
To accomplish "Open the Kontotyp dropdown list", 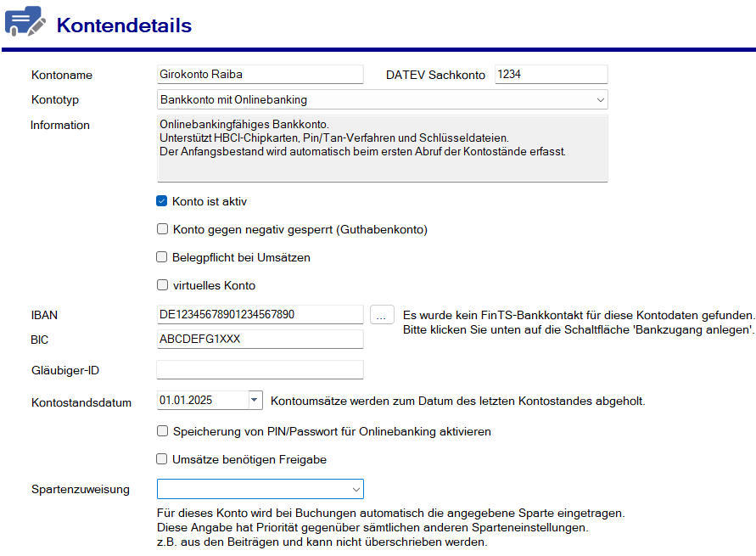I will tap(600, 100).
